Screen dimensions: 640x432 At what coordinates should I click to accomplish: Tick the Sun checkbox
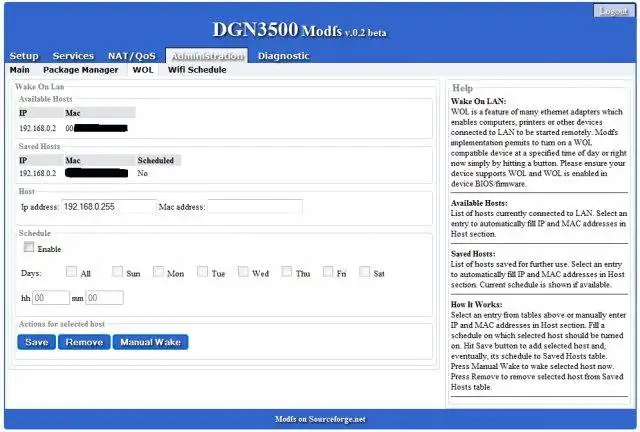[x=117, y=272]
